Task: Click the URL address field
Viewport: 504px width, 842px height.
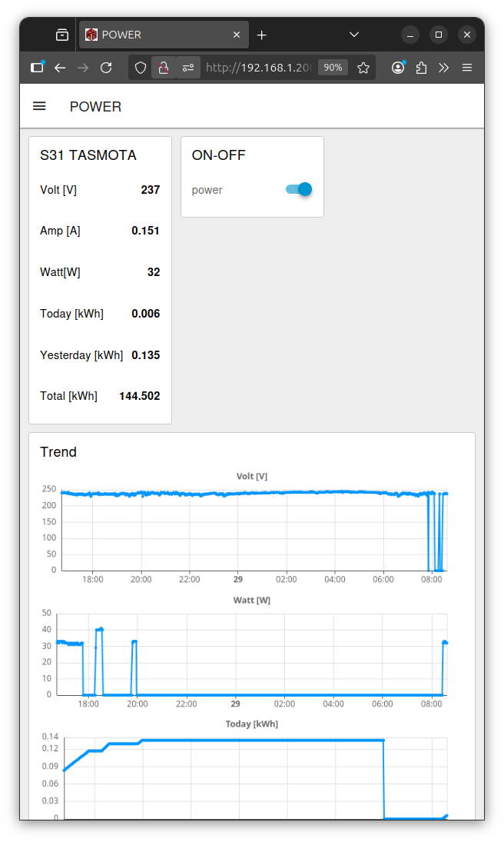Action: coord(257,68)
